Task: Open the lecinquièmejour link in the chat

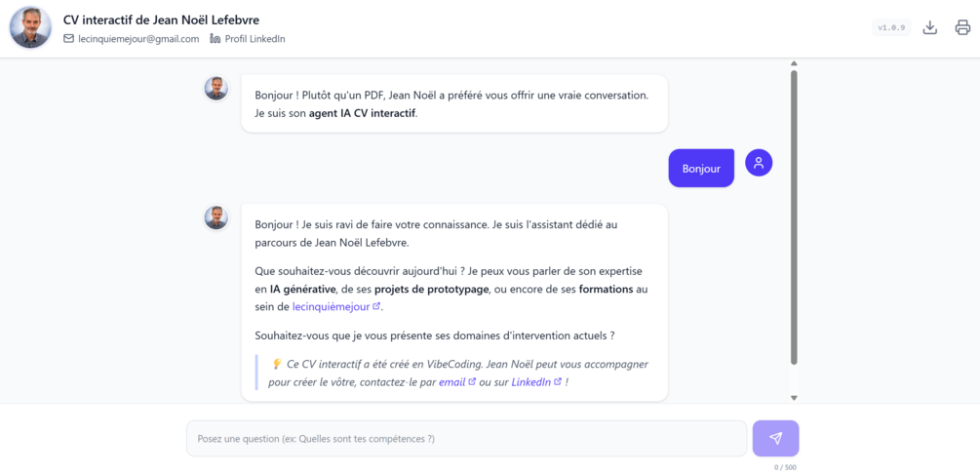Action: (332, 307)
